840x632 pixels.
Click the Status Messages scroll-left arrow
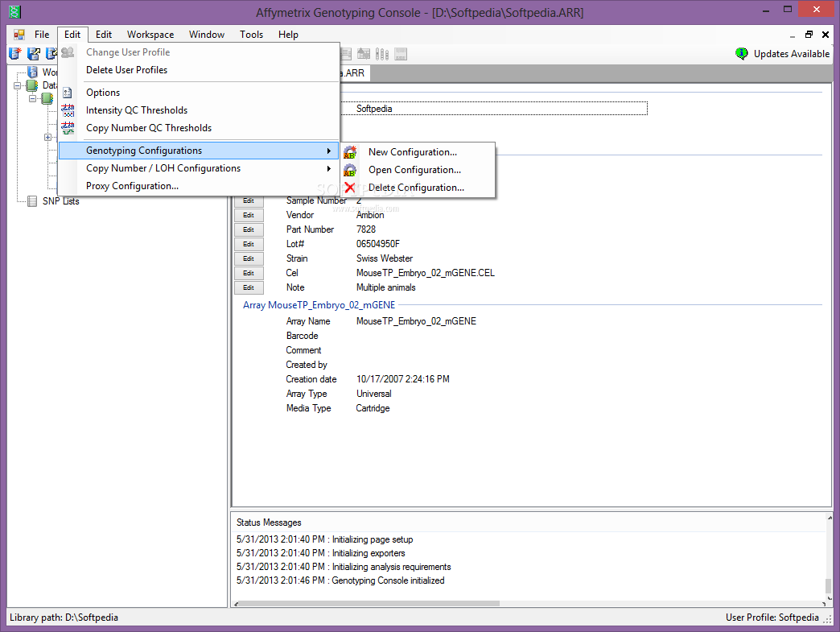(237, 604)
